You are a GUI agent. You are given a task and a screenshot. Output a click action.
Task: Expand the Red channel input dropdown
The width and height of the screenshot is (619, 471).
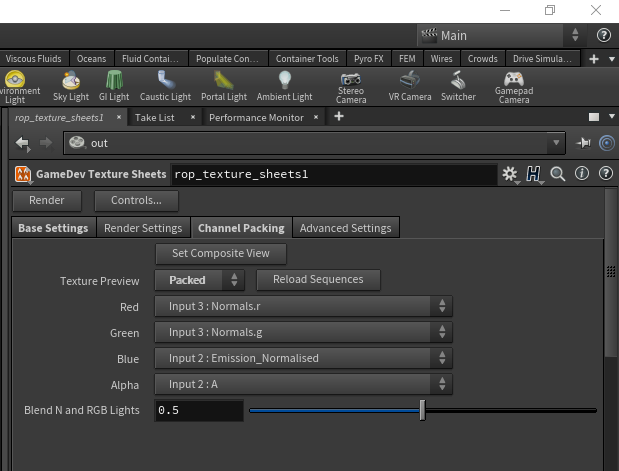tap(303, 306)
